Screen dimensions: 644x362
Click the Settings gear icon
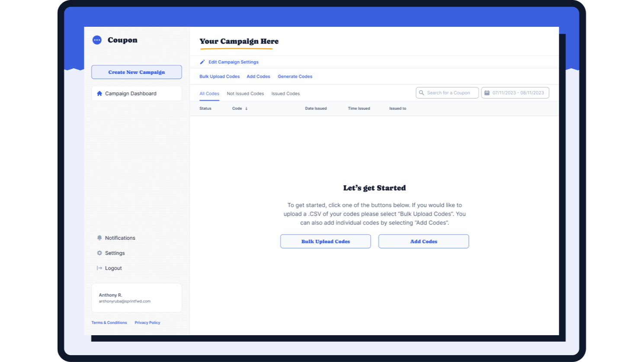(x=99, y=253)
